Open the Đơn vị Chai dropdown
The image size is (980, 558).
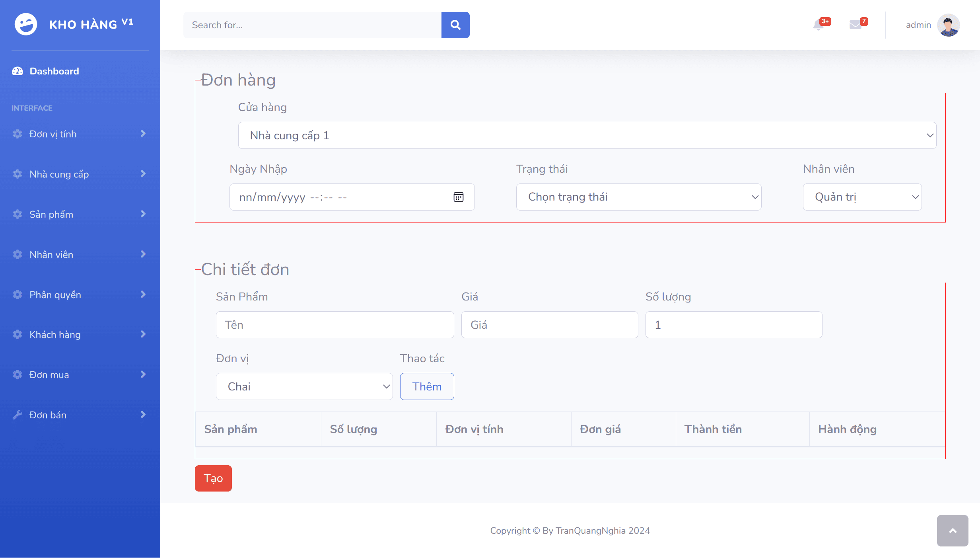pos(304,386)
